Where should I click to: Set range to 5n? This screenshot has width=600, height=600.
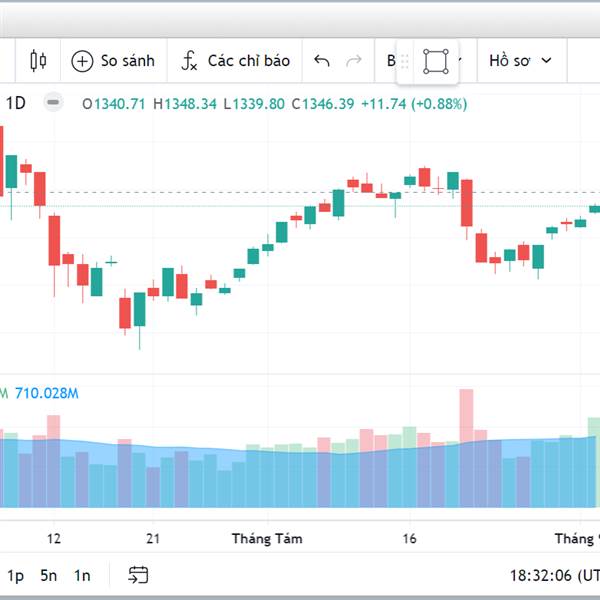tap(49, 576)
